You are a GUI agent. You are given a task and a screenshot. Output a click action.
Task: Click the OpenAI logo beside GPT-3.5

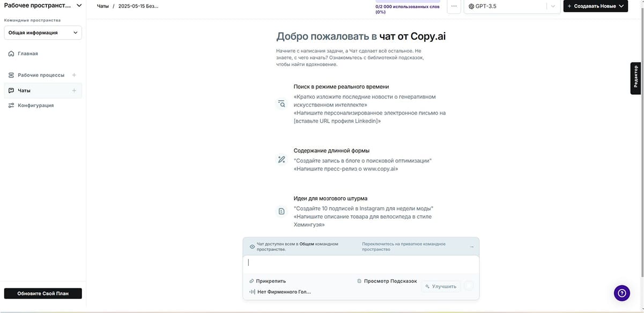(x=471, y=6)
